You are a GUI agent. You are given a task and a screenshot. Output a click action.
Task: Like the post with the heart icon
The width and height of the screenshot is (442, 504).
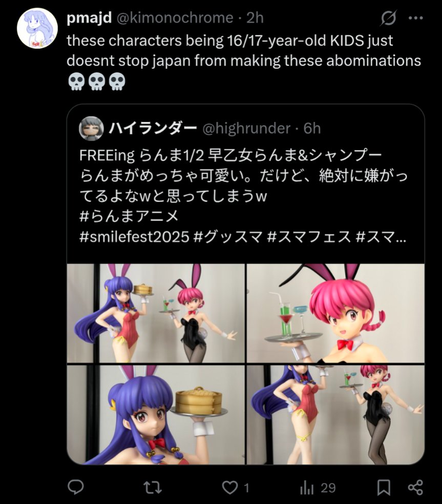(x=230, y=488)
